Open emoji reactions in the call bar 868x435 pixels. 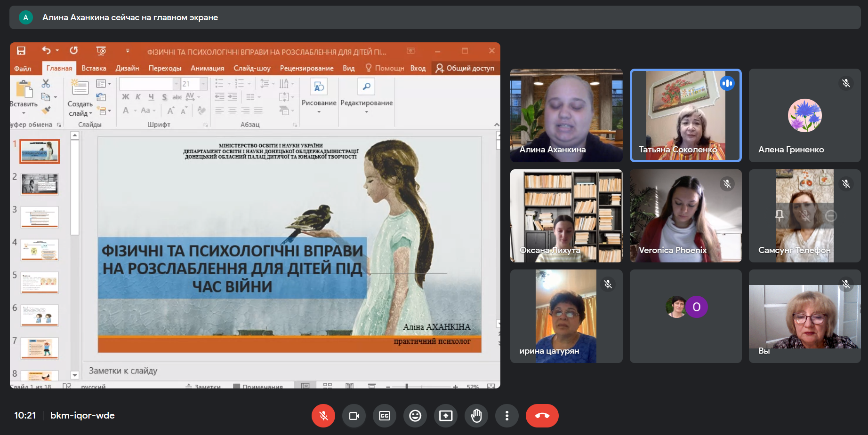tap(415, 416)
